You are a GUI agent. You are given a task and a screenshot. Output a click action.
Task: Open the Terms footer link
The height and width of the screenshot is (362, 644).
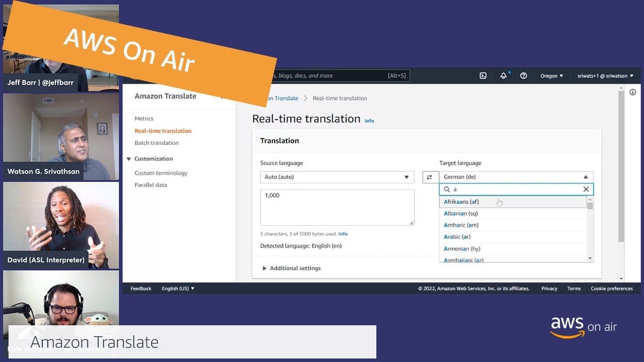(574, 289)
